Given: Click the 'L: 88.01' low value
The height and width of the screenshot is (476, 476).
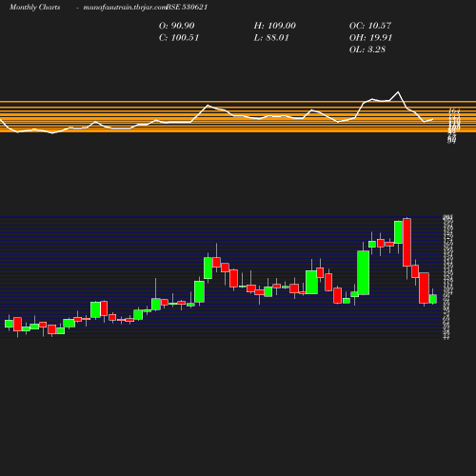Looking at the screenshot, I should tap(271, 38).
